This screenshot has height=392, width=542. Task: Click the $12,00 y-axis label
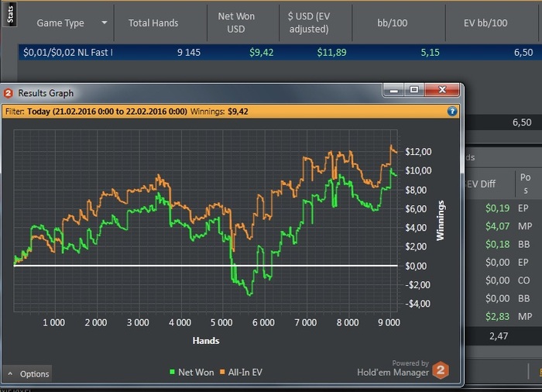[418, 152]
